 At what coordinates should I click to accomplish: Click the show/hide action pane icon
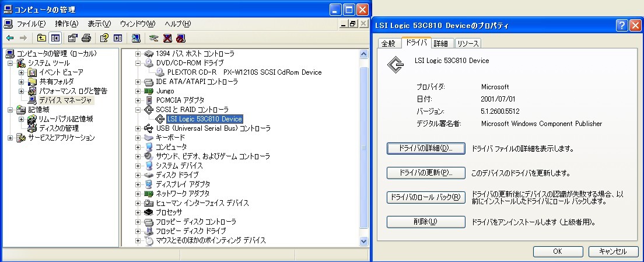point(118,38)
